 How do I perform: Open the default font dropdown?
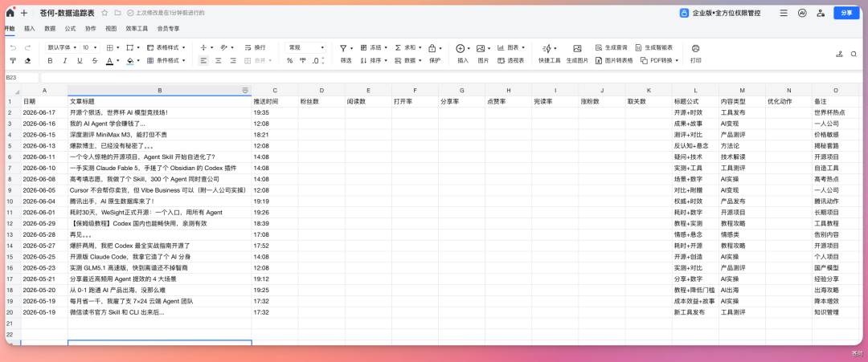point(62,48)
